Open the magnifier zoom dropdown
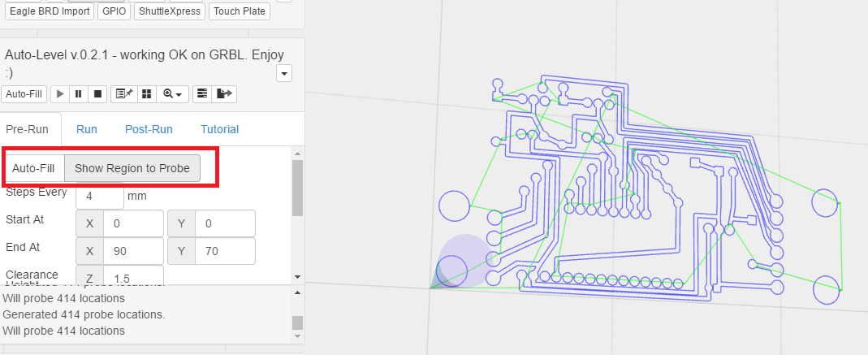 (x=174, y=94)
